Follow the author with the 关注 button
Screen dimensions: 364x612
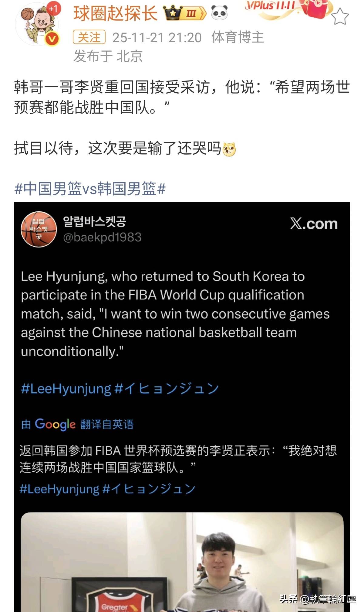click(89, 37)
